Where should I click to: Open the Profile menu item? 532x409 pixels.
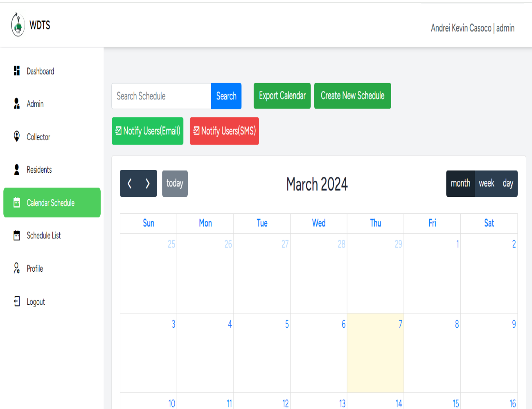[52, 269]
